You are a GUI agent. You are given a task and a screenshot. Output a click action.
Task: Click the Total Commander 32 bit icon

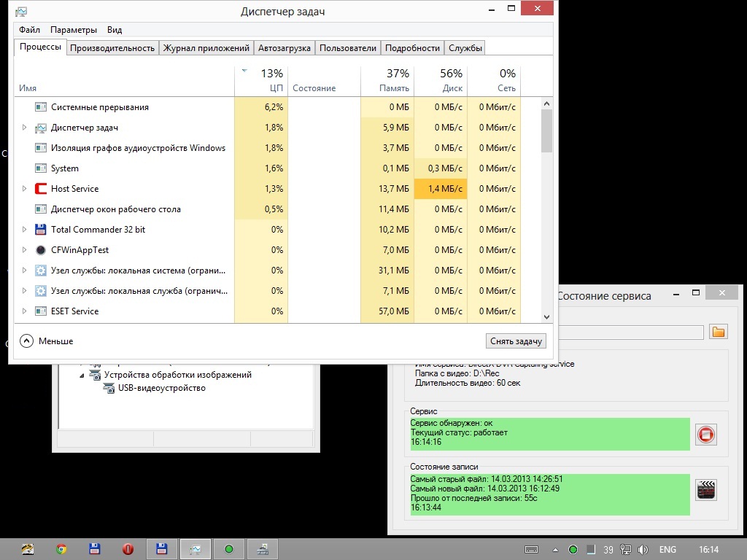[41, 230]
